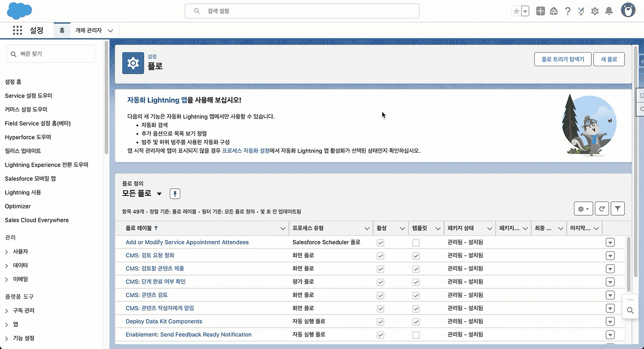Open 패키지 상태 column menu chevron

pyautogui.click(x=490, y=229)
